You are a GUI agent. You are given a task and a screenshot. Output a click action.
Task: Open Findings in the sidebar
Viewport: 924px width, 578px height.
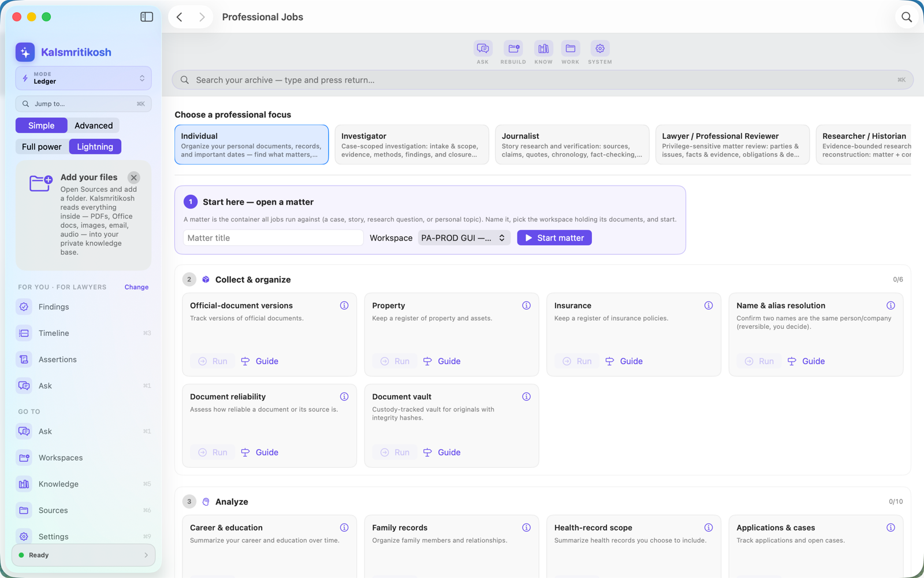tap(84, 307)
